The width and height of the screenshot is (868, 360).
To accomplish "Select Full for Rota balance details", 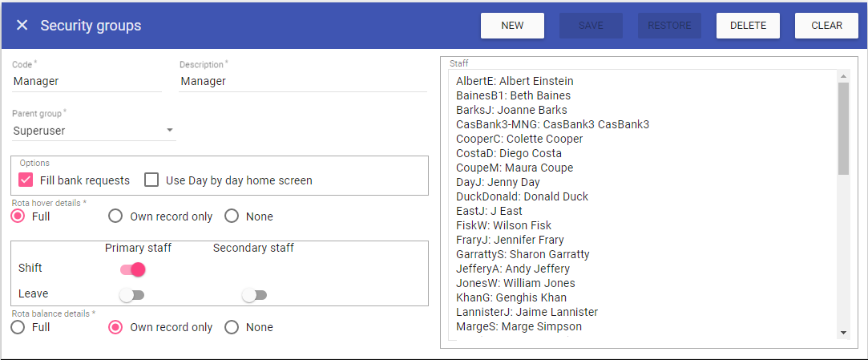I will click(18, 327).
